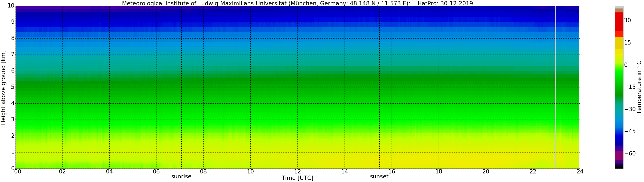Click the 'Time [UTC]' axis label
The width and height of the screenshot is (644, 182).
point(297,178)
